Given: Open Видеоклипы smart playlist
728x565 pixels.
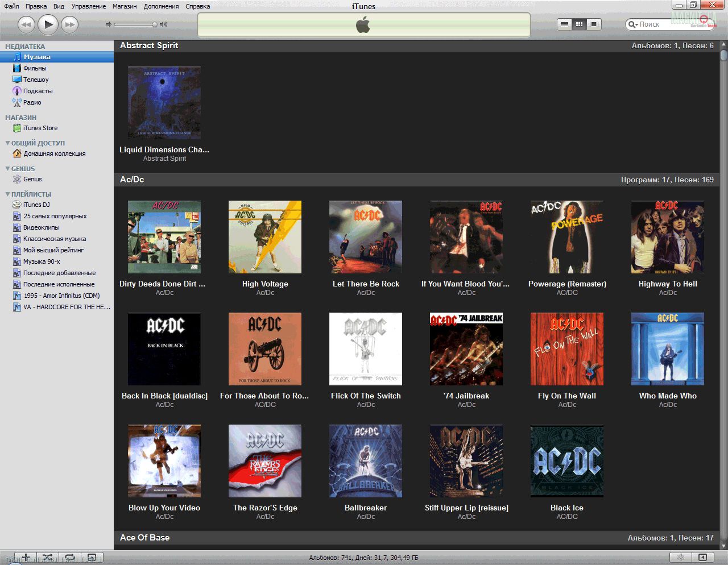Looking at the screenshot, I should click(57, 227).
